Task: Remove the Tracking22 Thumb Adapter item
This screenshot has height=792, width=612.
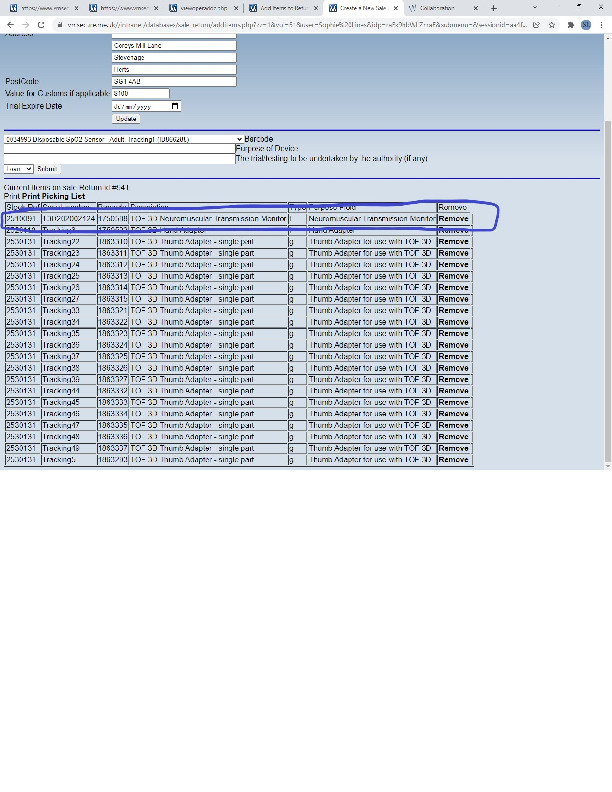Action: (x=453, y=241)
